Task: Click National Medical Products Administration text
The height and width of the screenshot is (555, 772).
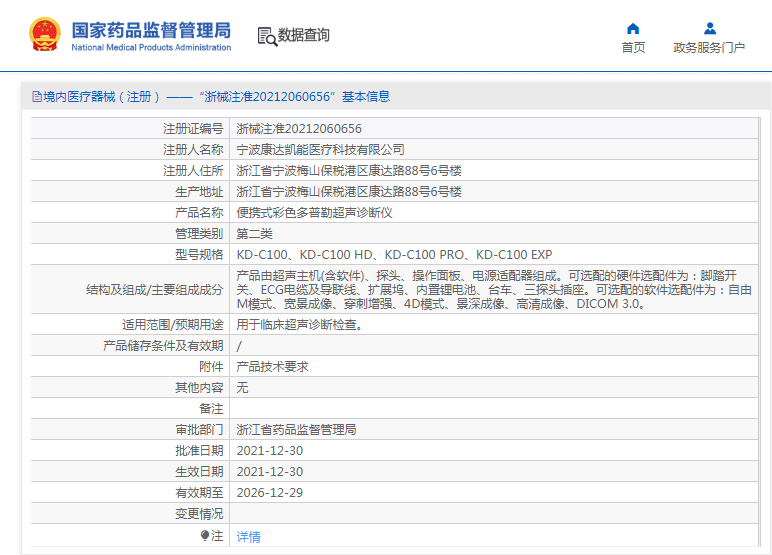Action: coord(151,47)
